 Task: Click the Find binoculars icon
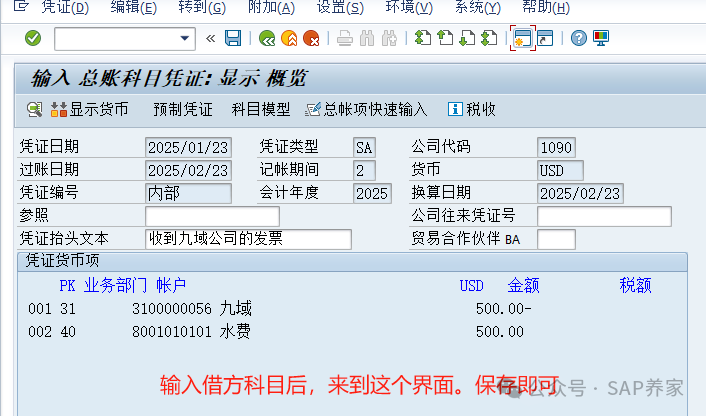pyautogui.click(x=367, y=38)
